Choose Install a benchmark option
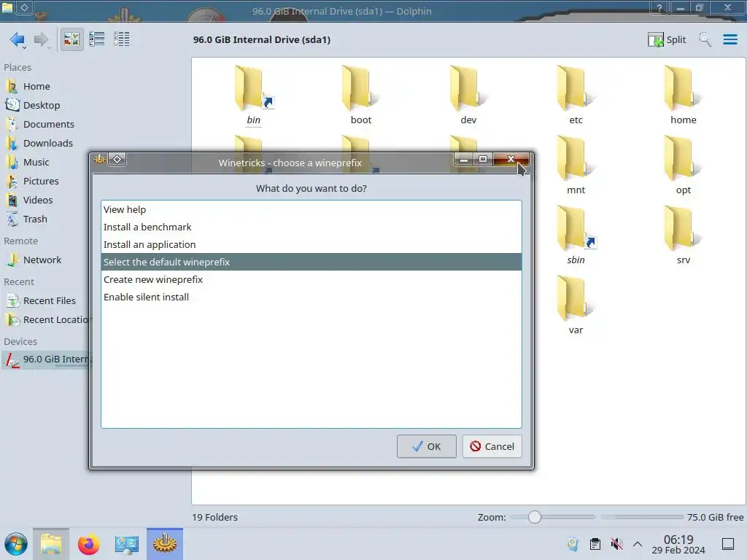The height and width of the screenshot is (560, 747). (311, 227)
